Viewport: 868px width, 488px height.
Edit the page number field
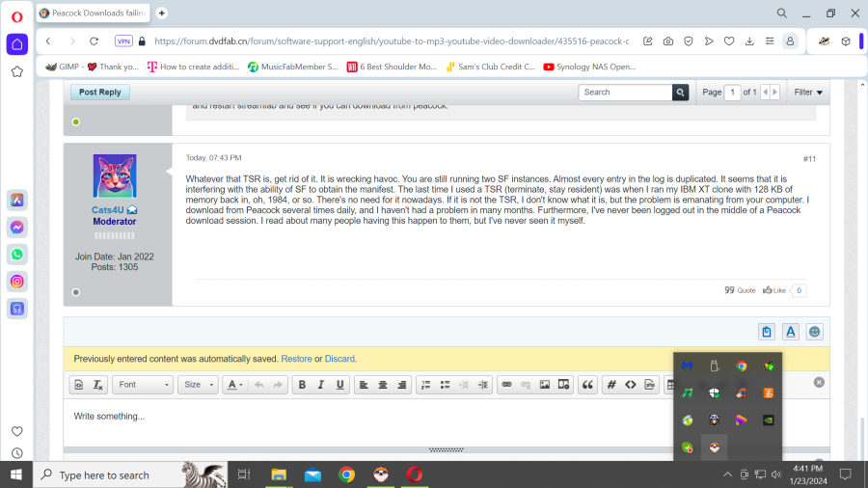[732, 93]
